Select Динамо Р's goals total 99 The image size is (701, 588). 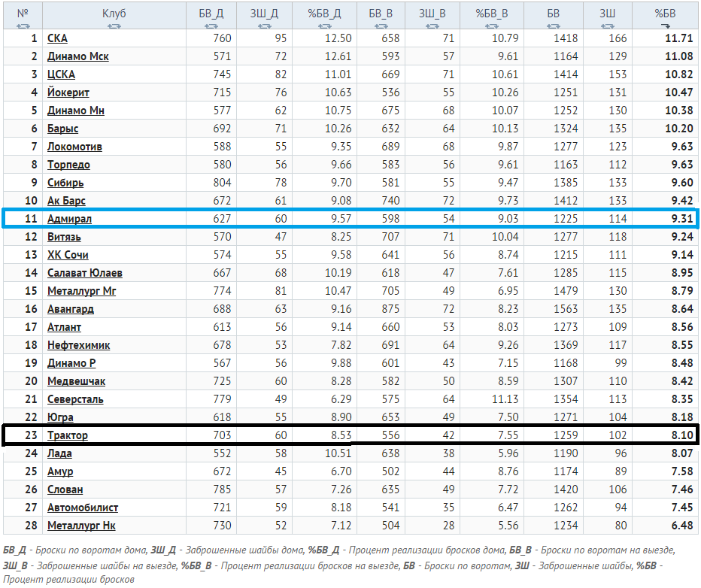[x=621, y=363]
